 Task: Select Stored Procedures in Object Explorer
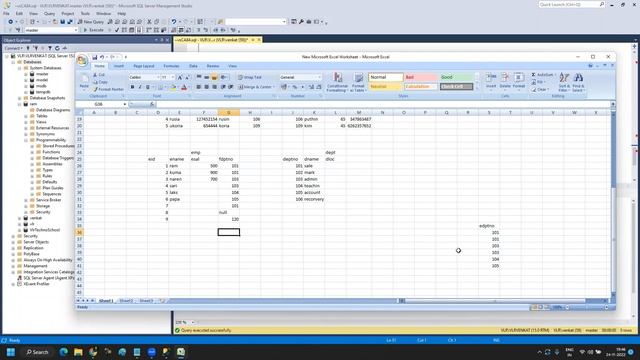click(58, 146)
